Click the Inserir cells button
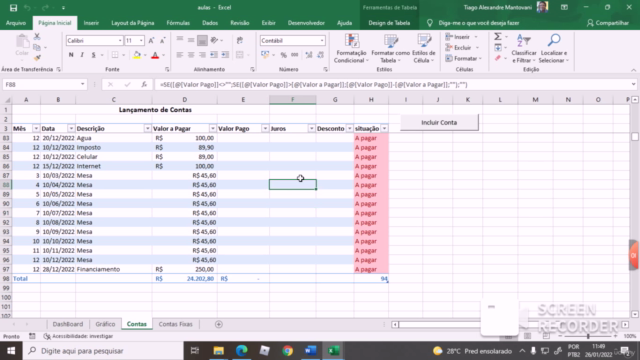The height and width of the screenshot is (360, 640). [x=462, y=37]
